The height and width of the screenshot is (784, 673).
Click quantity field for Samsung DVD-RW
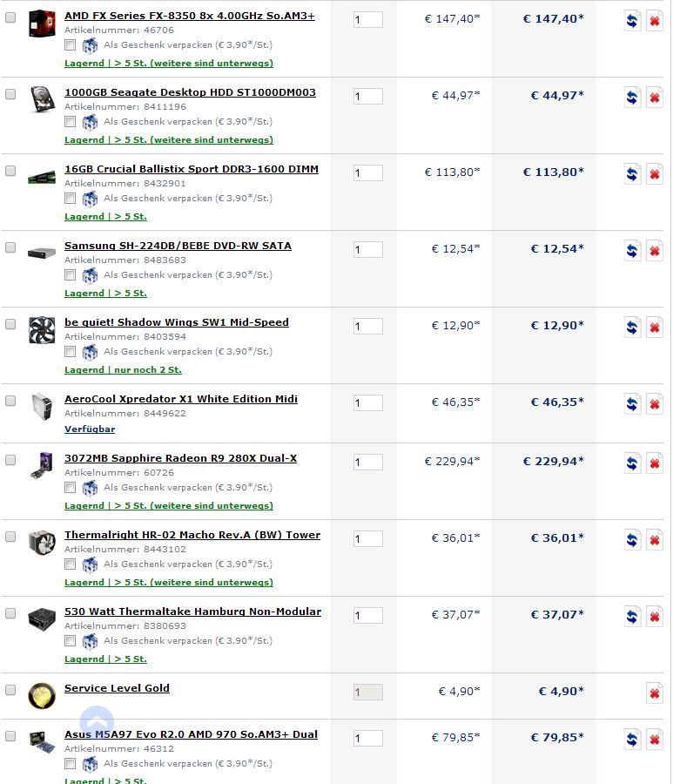coord(368,249)
